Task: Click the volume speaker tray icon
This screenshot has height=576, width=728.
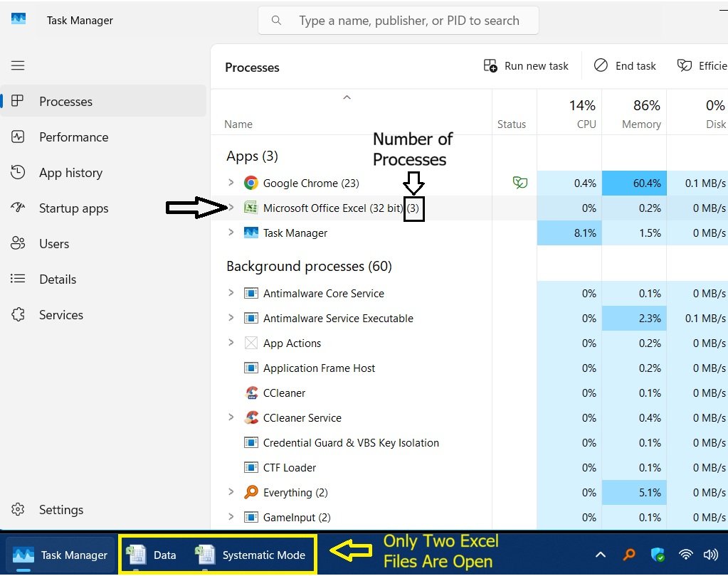Action: [x=710, y=554]
